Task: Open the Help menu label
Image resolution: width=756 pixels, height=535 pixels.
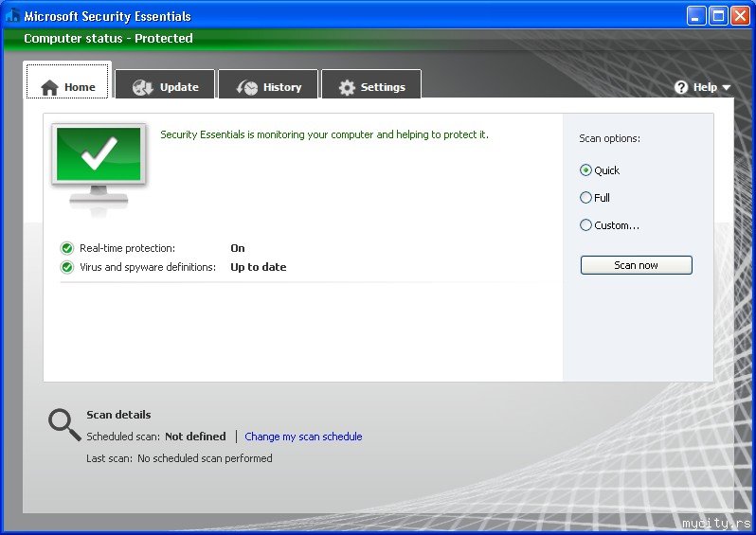Action: 705,87
